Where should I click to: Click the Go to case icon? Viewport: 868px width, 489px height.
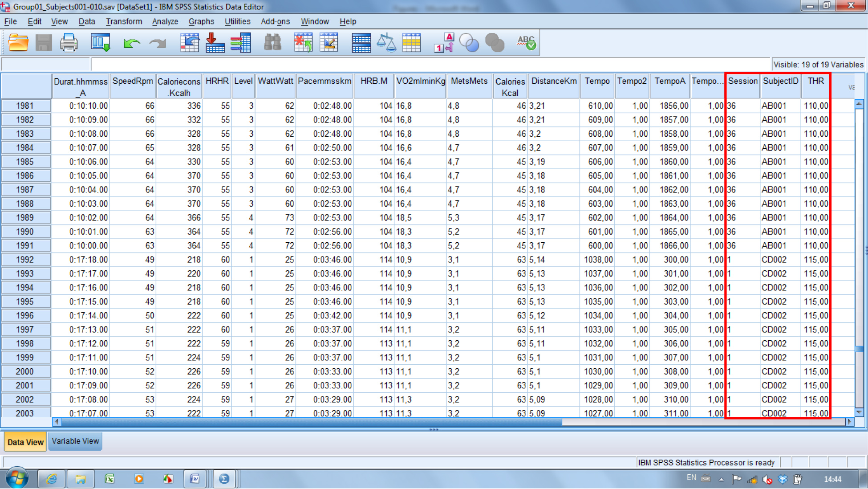190,43
